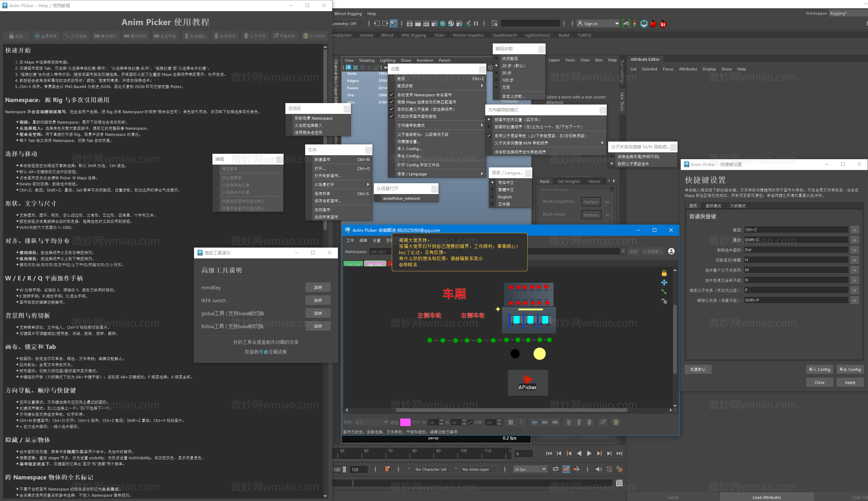
Task: Click the grid align icon in the bottom toolbar
Action: [x=603, y=422]
